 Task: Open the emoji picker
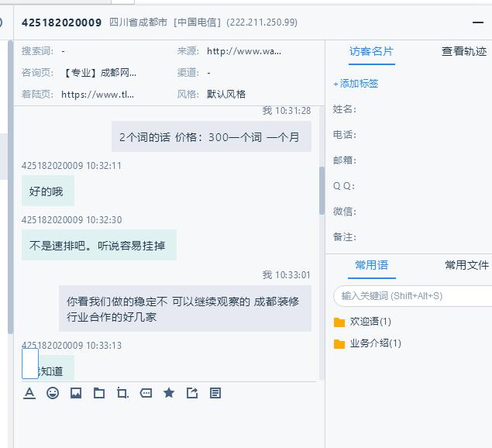53,393
